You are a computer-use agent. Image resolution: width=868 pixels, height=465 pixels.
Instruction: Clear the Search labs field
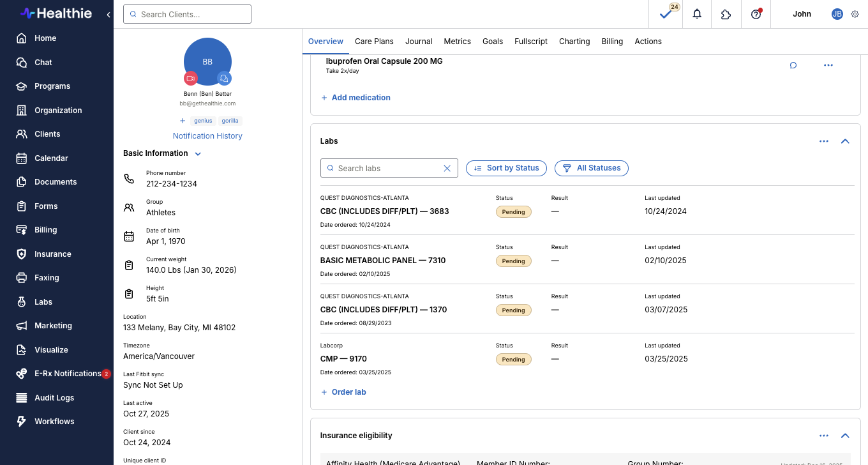pos(447,168)
